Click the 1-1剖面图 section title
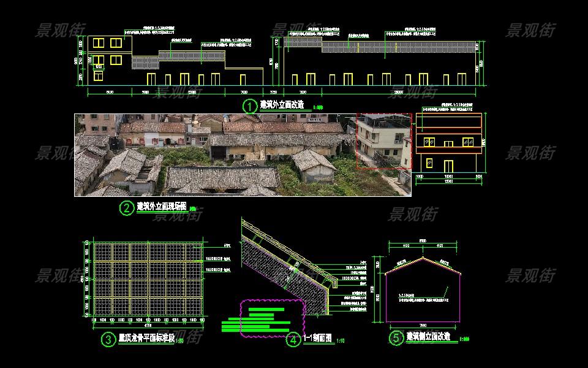 (317, 338)
